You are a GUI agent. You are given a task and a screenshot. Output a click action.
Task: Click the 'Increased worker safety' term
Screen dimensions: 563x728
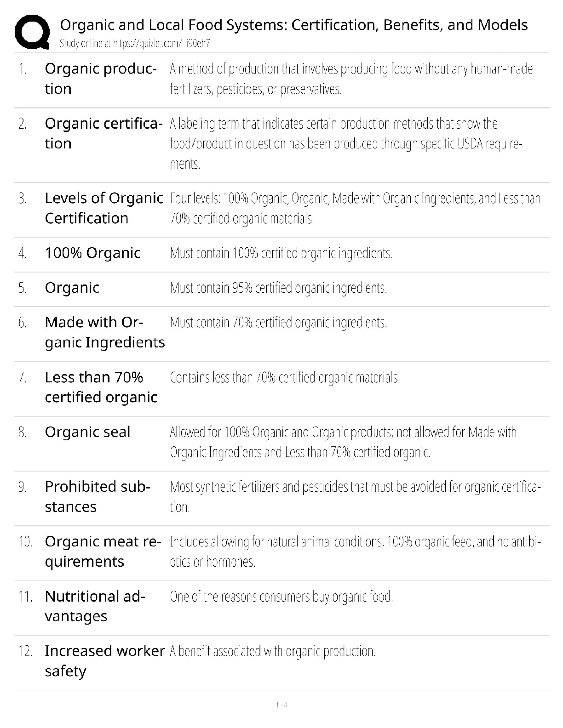pos(104,661)
